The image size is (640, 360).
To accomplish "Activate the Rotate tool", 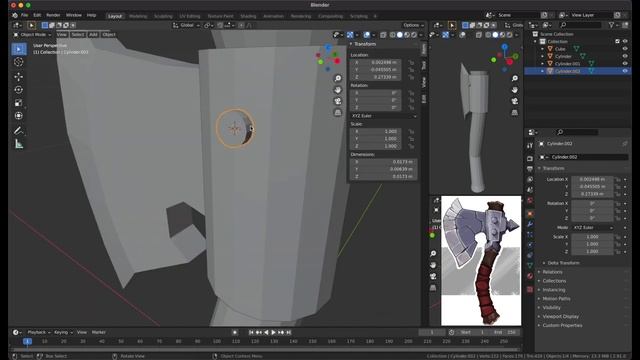I will tap(19, 90).
